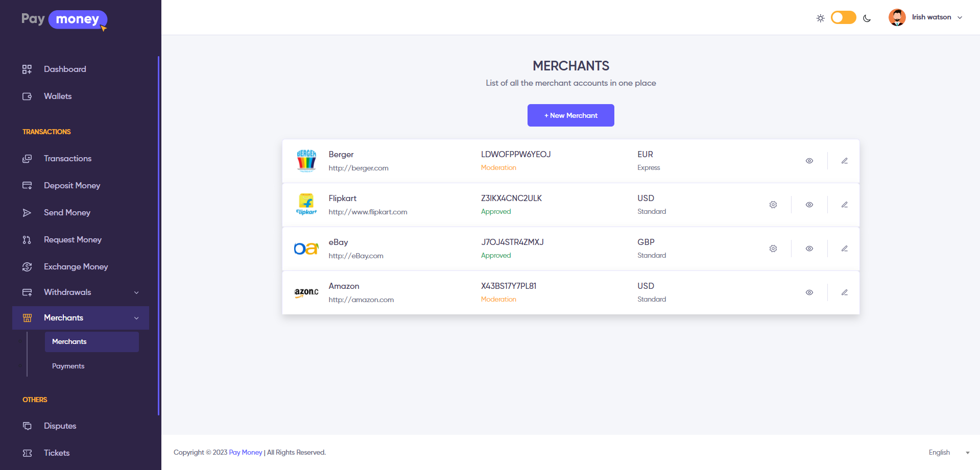Open the Irish watson profile dropdown
This screenshot has height=470, width=980.
[925, 17]
